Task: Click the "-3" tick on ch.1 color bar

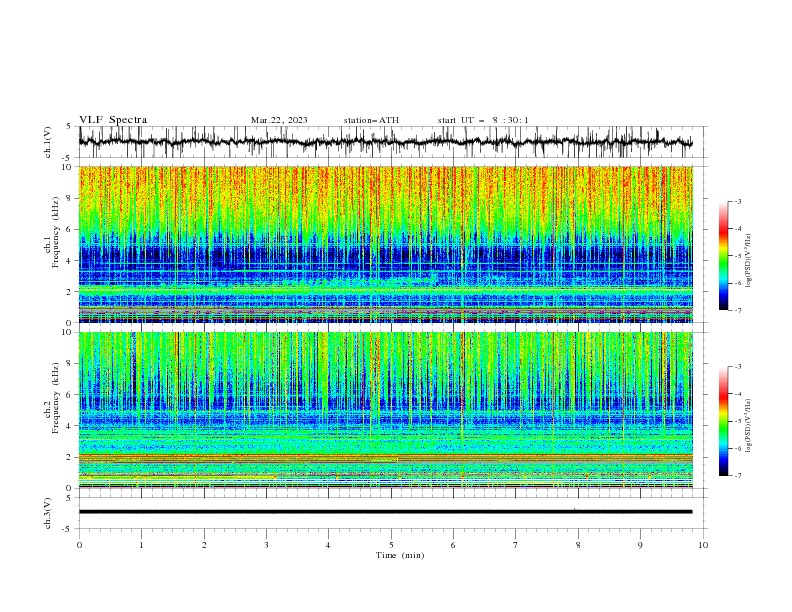Action: click(738, 201)
